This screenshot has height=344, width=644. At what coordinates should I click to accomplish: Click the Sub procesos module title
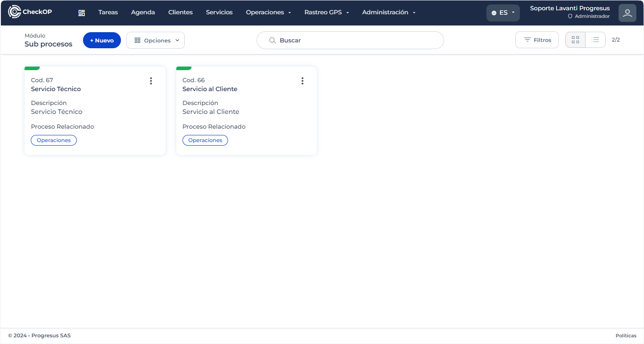[48, 44]
